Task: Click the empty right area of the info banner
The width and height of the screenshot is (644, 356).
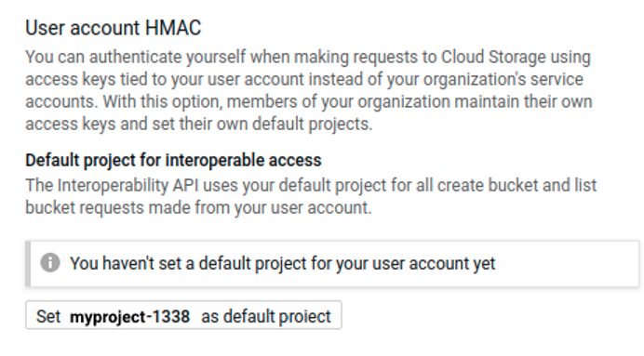Action: 567,264
